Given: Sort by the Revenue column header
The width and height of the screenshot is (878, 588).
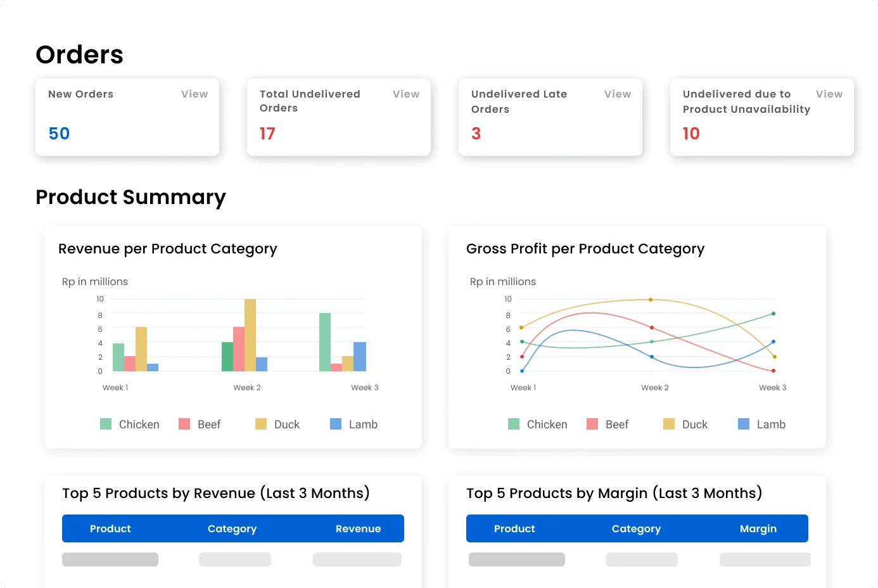Looking at the screenshot, I should (359, 528).
